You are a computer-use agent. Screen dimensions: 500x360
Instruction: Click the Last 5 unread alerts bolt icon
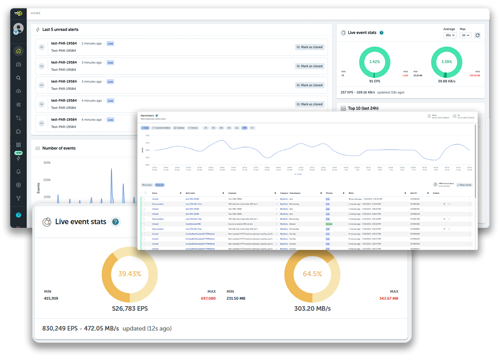tap(38, 30)
